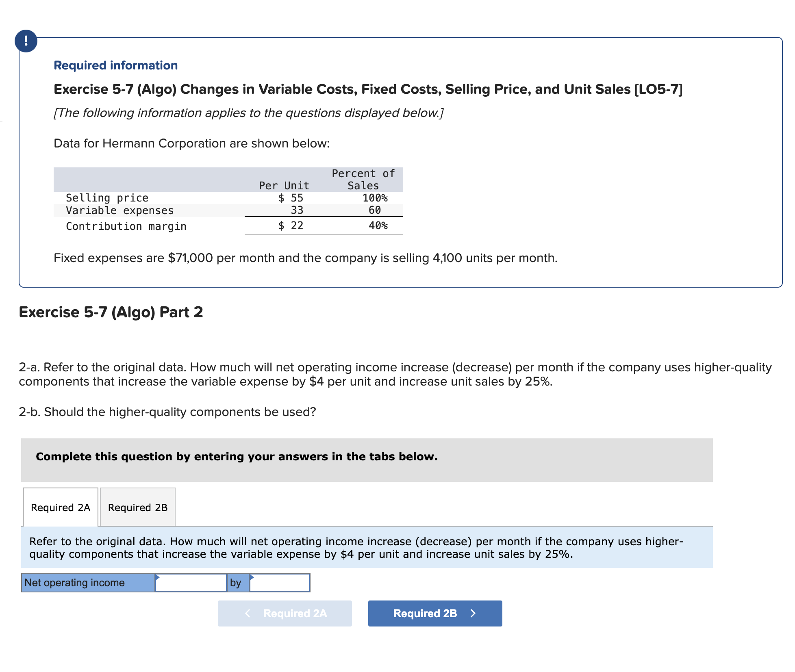Switch to the Required 2B tab
The image size is (795, 672).
(x=137, y=507)
